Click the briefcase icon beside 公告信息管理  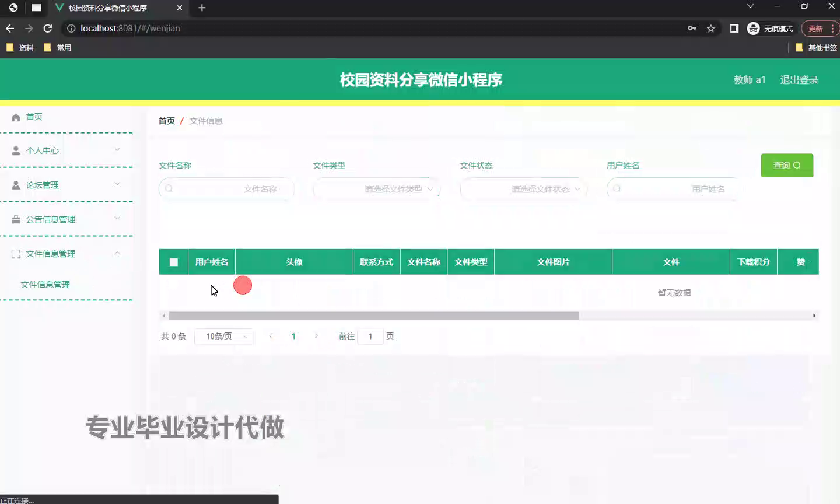point(16,219)
